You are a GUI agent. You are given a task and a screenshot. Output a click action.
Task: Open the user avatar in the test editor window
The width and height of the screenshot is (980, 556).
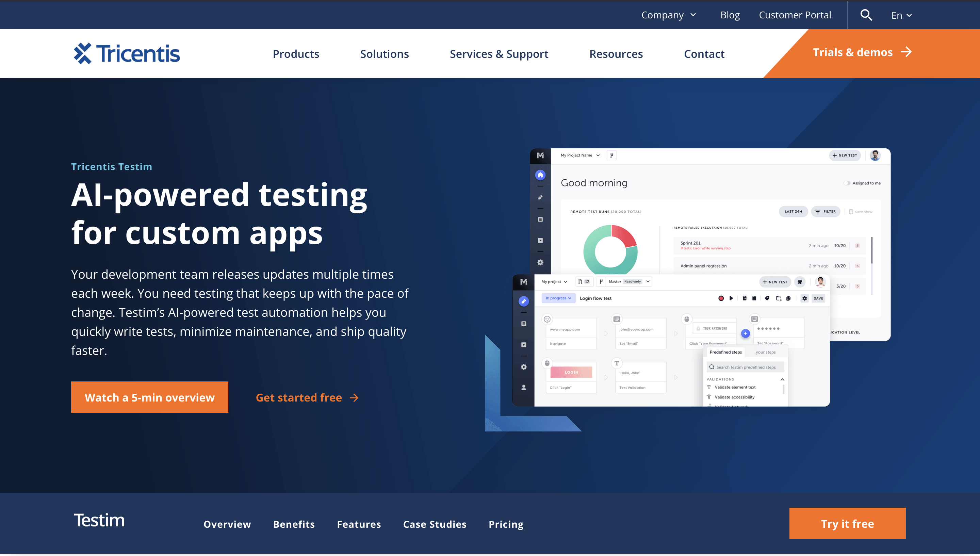[x=820, y=282]
